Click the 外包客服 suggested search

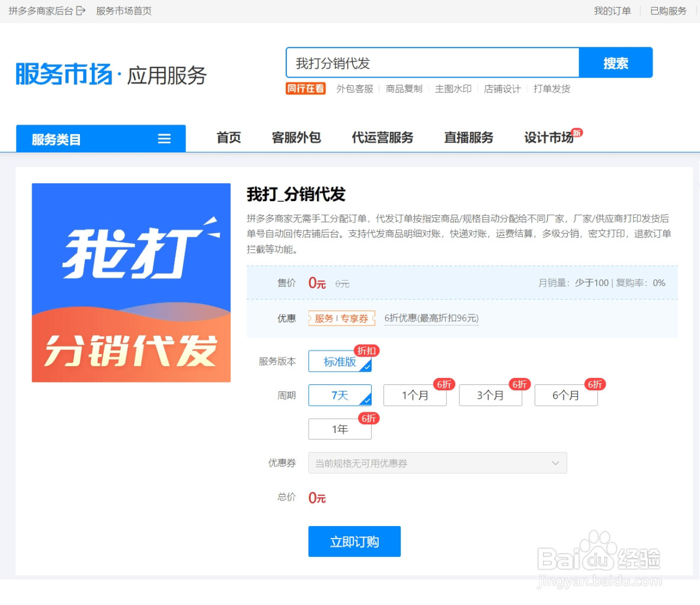coord(355,89)
